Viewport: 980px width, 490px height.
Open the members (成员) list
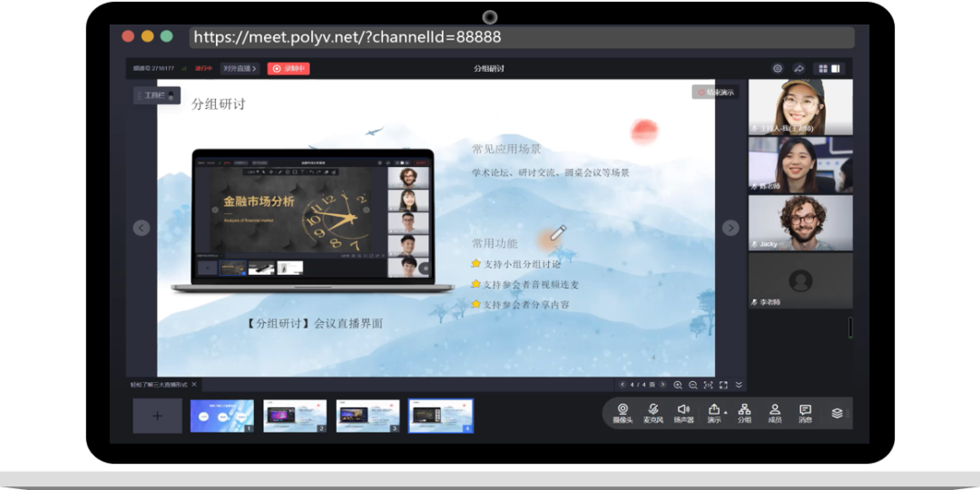pos(775,413)
